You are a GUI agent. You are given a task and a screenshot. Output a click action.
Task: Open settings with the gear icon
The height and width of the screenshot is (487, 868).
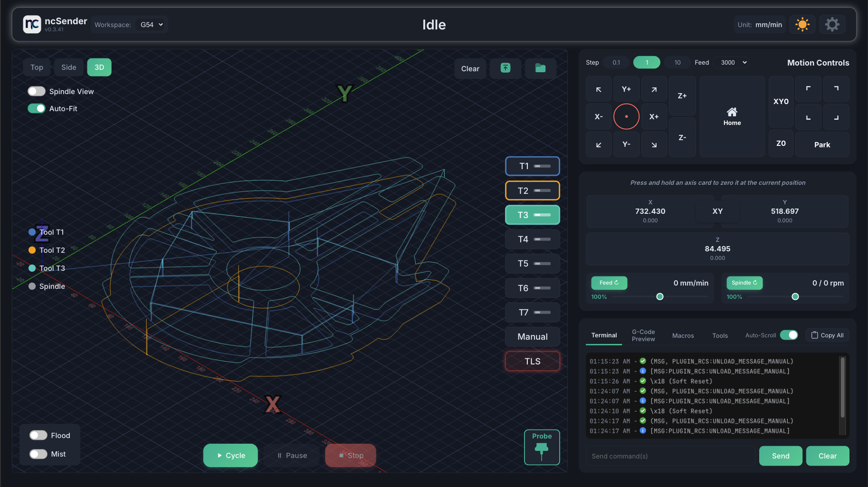pos(832,25)
